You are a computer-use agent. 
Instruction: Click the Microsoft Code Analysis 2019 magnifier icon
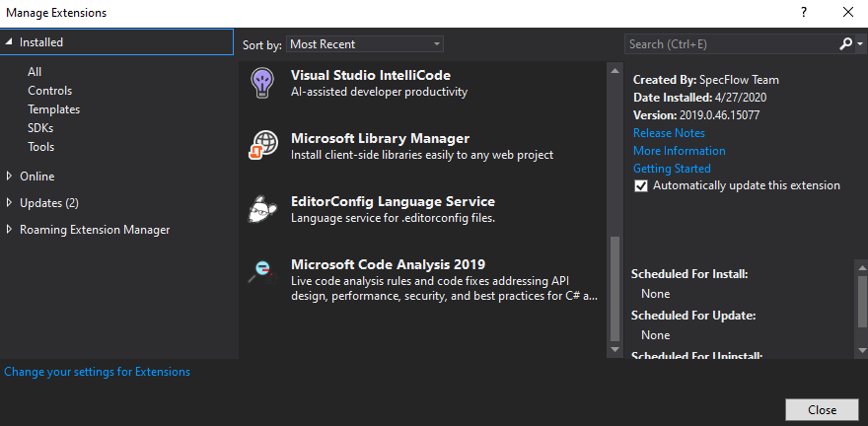tap(261, 271)
